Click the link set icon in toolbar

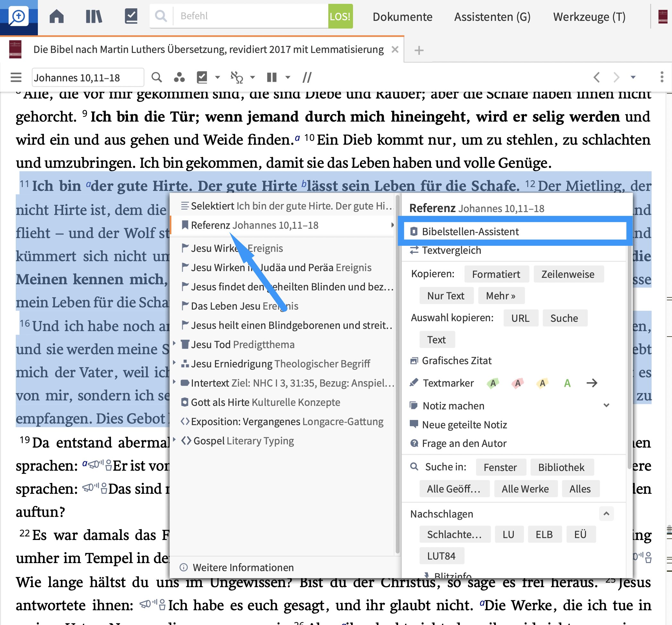point(237,77)
